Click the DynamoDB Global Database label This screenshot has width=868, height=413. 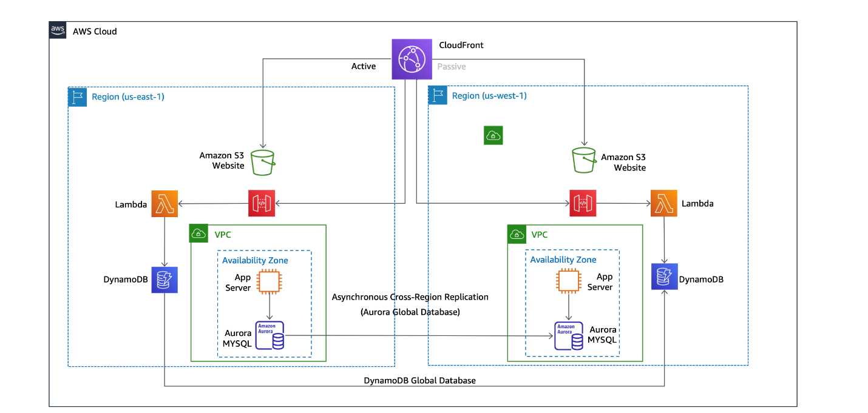[x=419, y=380]
